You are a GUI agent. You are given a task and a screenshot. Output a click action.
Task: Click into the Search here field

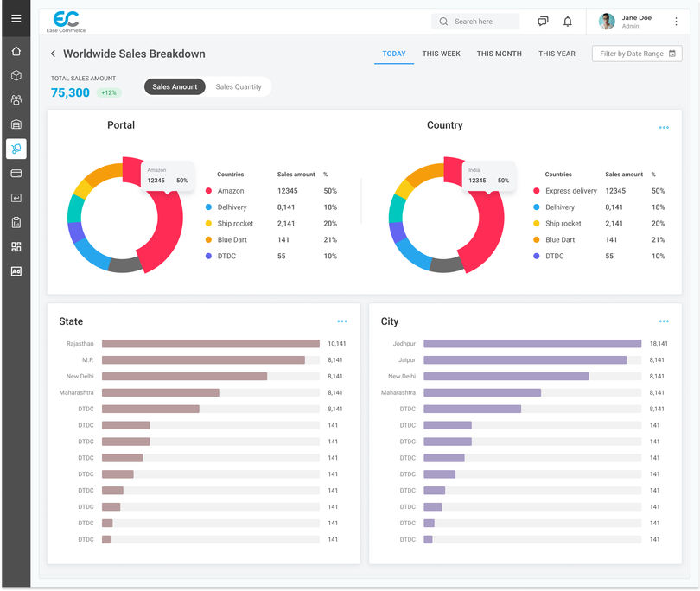click(x=475, y=22)
